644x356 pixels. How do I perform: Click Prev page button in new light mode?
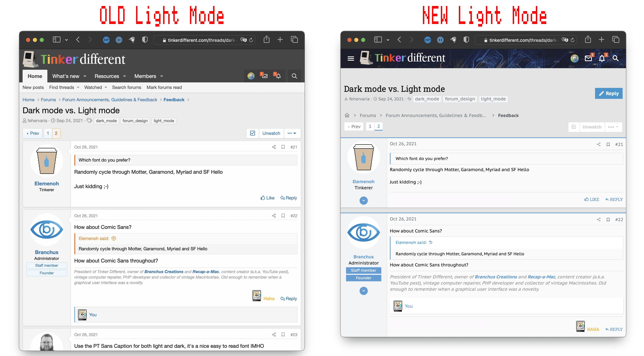pos(354,126)
